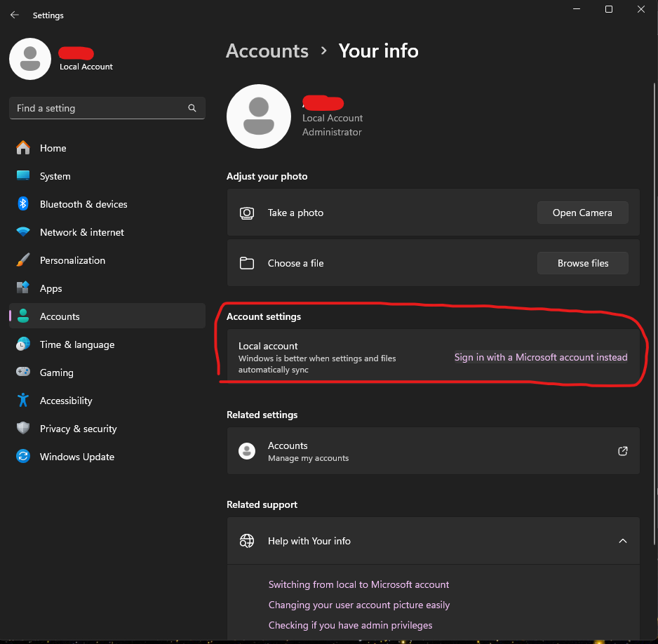Maximize the Settings window
This screenshot has width=658, height=644.
pos(609,9)
